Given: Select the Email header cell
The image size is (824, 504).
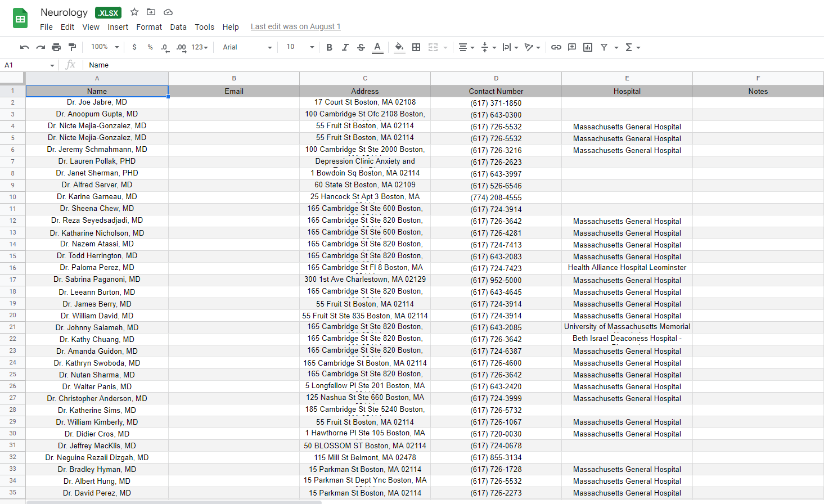Looking at the screenshot, I should [x=234, y=91].
